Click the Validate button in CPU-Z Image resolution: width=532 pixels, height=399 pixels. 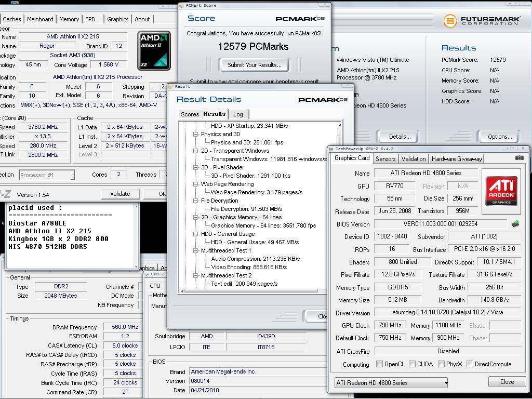(120, 194)
